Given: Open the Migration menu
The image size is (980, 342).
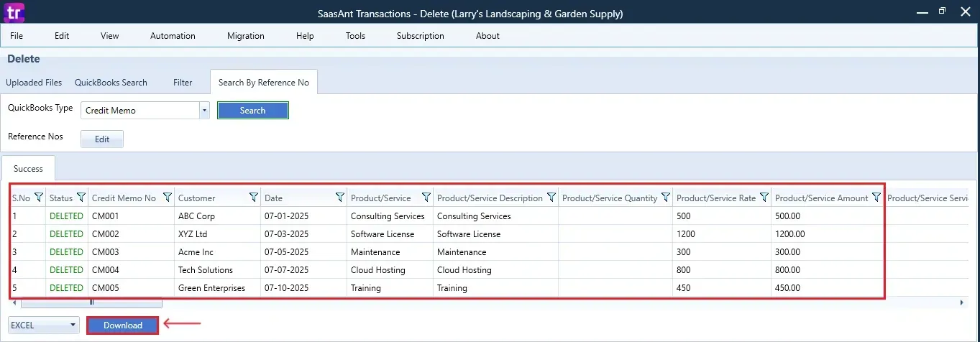Looking at the screenshot, I should click(246, 36).
